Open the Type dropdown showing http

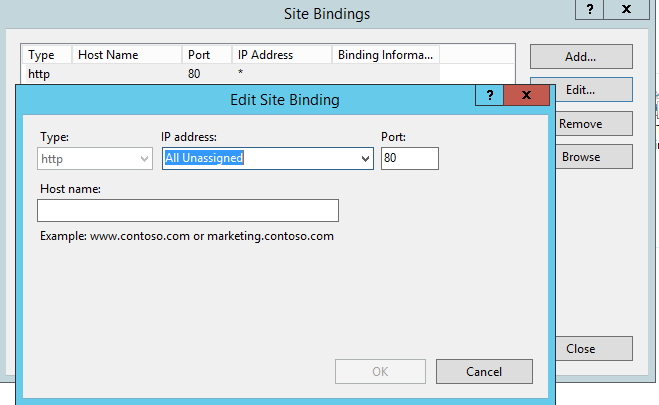click(95, 158)
